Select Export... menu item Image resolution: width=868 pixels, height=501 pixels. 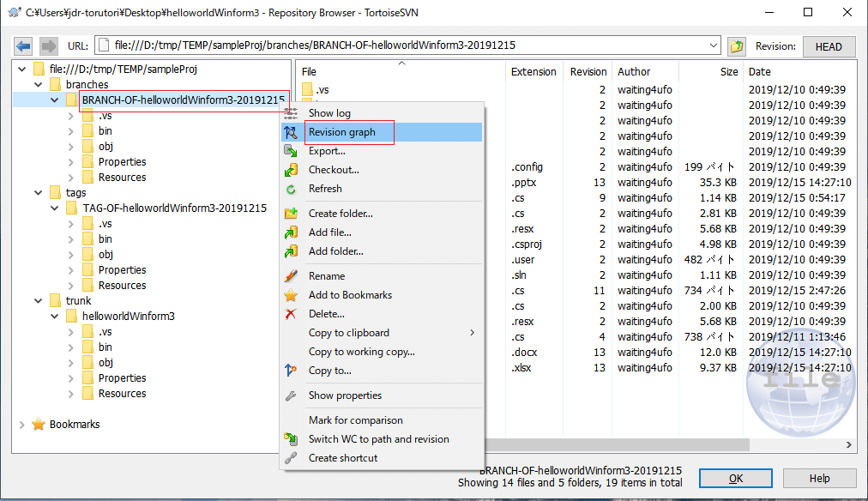pyautogui.click(x=382, y=151)
